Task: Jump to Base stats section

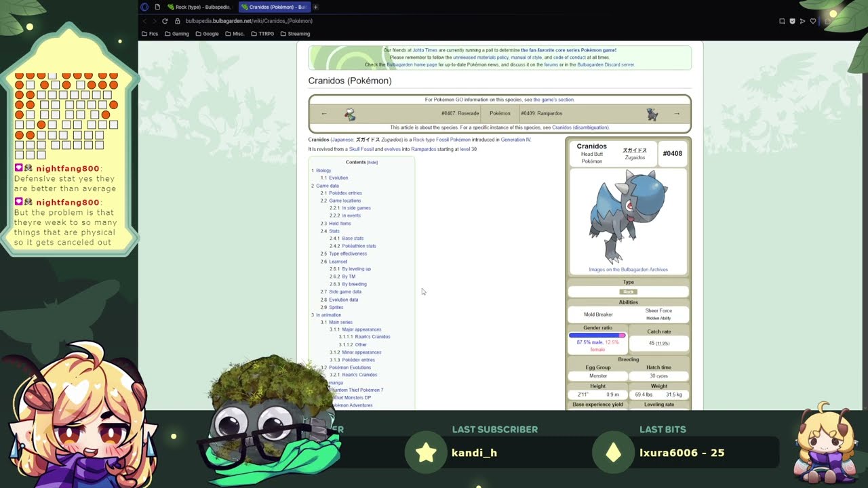Action: (x=353, y=239)
